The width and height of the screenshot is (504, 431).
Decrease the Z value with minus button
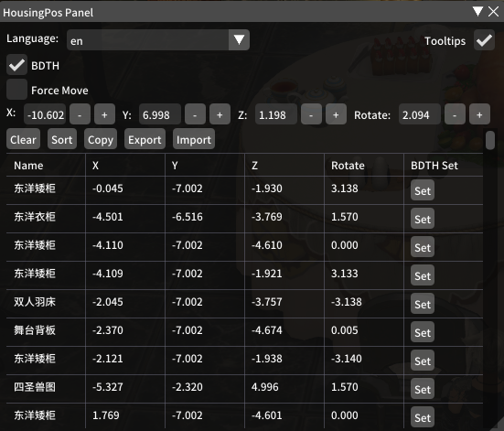pos(311,114)
